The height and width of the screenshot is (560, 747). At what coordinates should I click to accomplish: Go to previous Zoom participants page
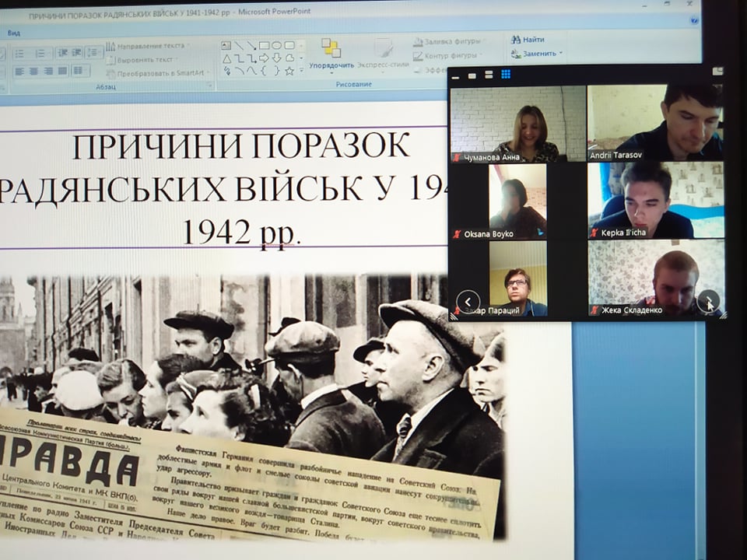[x=468, y=300]
